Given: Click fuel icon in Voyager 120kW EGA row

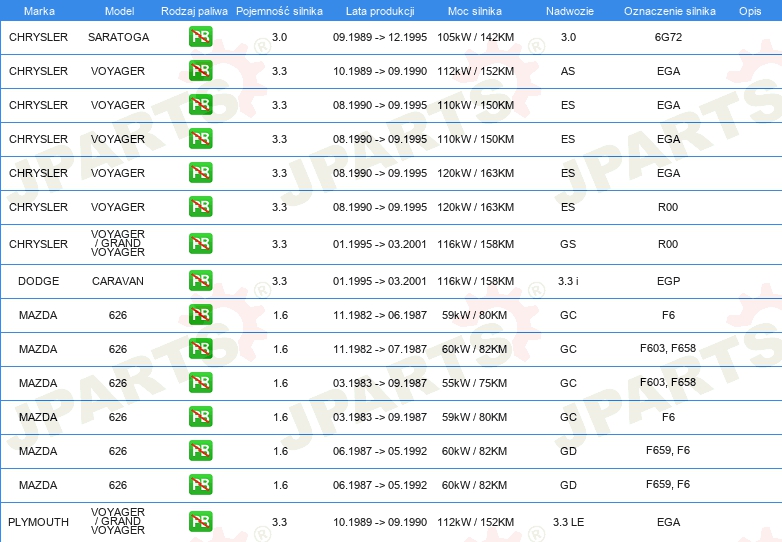Looking at the screenshot, I should [x=200, y=173].
